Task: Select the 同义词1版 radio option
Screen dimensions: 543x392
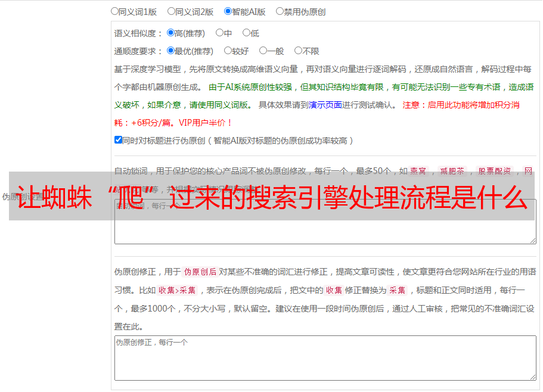Action: [114, 11]
